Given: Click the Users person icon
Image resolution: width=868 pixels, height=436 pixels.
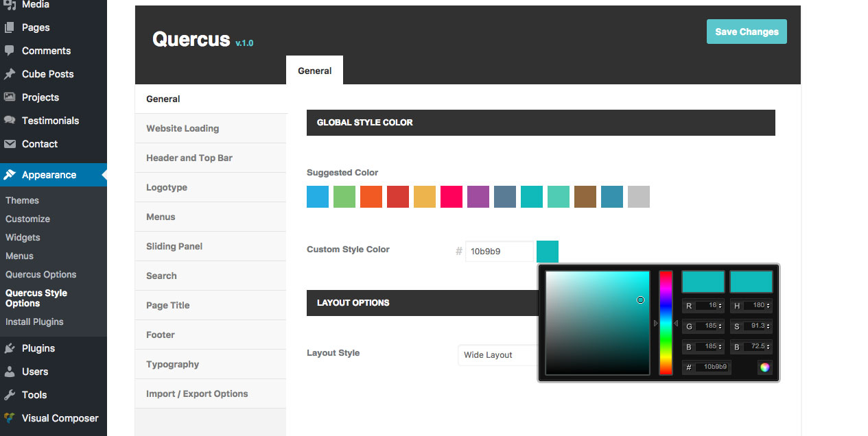Looking at the screenshot, I should [10, 372].
